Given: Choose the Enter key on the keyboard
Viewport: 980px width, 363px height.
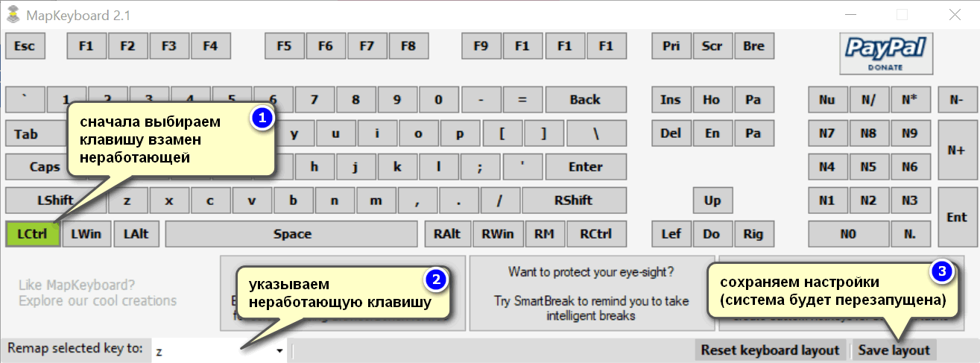Looking at the screenshot, I should [585, 167].
